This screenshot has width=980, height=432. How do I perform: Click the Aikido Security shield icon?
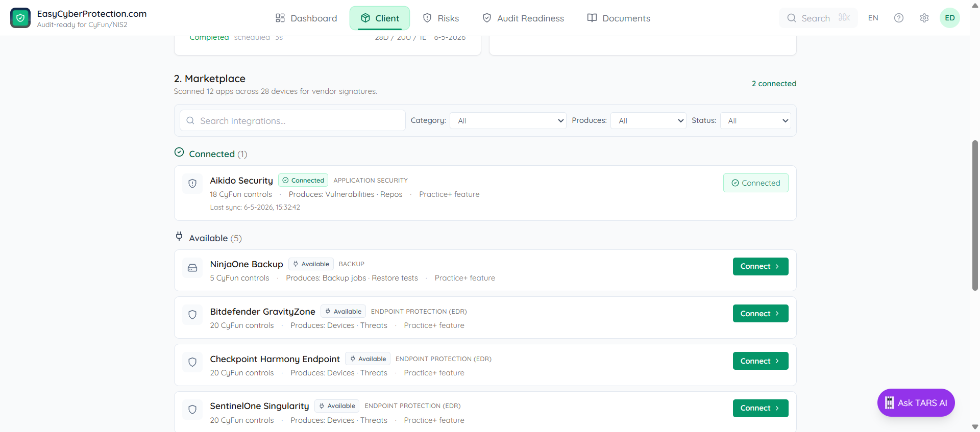192,184
